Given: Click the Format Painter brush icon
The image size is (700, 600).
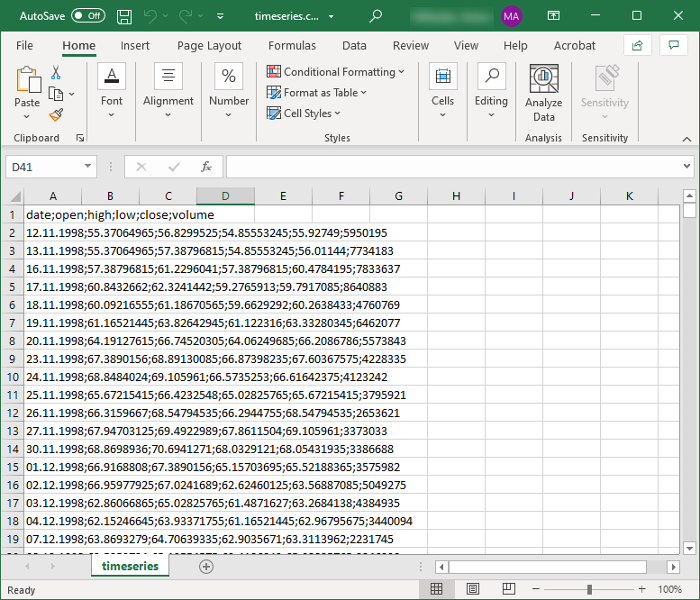Looking at the screenshot, I should (x=56, y=114).
